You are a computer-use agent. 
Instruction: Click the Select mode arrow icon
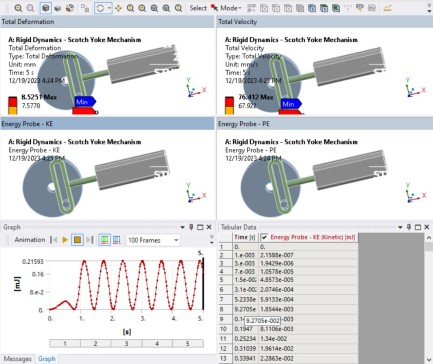215,8
